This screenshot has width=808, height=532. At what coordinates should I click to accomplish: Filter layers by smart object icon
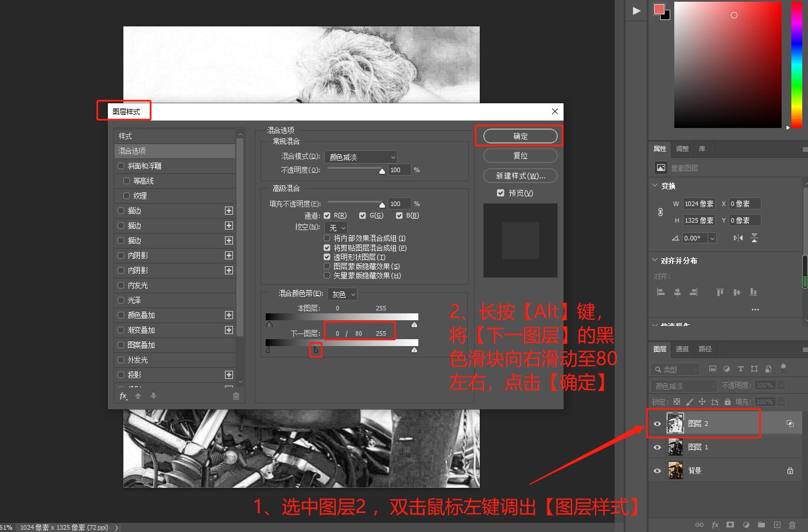(x=768, y=369)
